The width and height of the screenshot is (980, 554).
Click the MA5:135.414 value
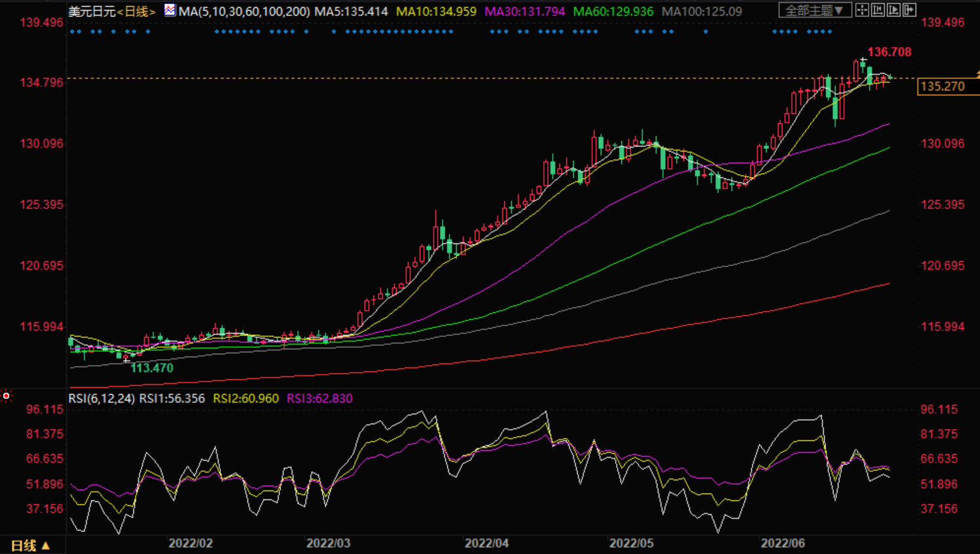pos(351,11)
